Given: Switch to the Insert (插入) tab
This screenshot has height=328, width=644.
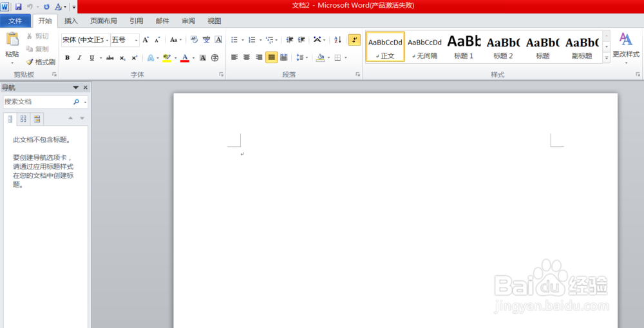Looking at the screenshot, I should (x=71, y=21).
